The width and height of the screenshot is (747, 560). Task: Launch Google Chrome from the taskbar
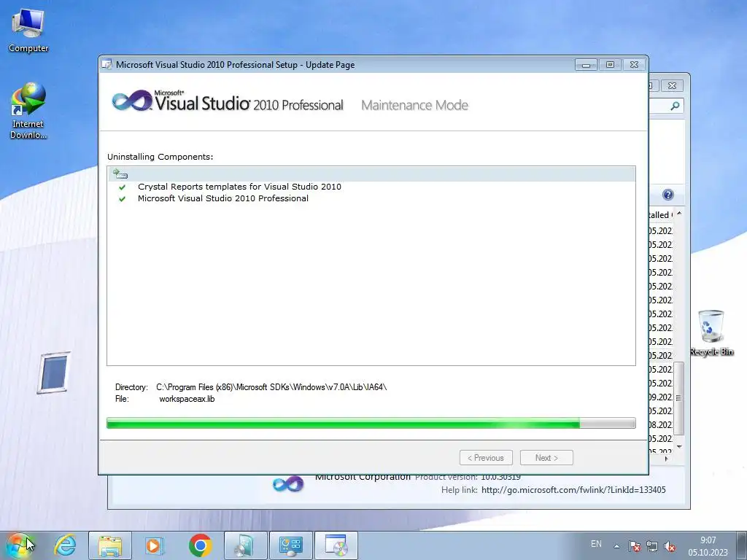(200, 545)
